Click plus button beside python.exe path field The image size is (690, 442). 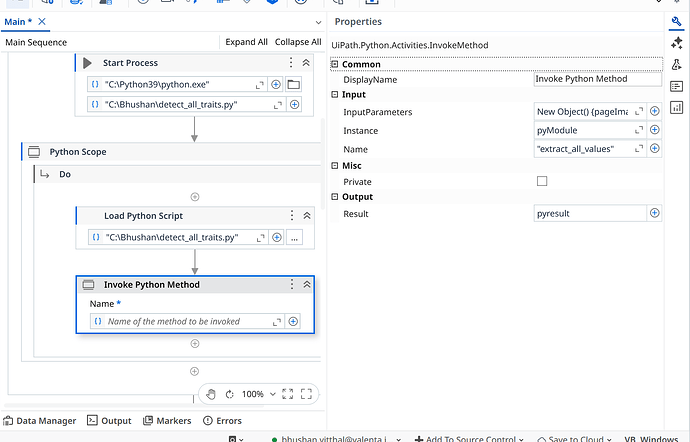(x=276, y=85)
